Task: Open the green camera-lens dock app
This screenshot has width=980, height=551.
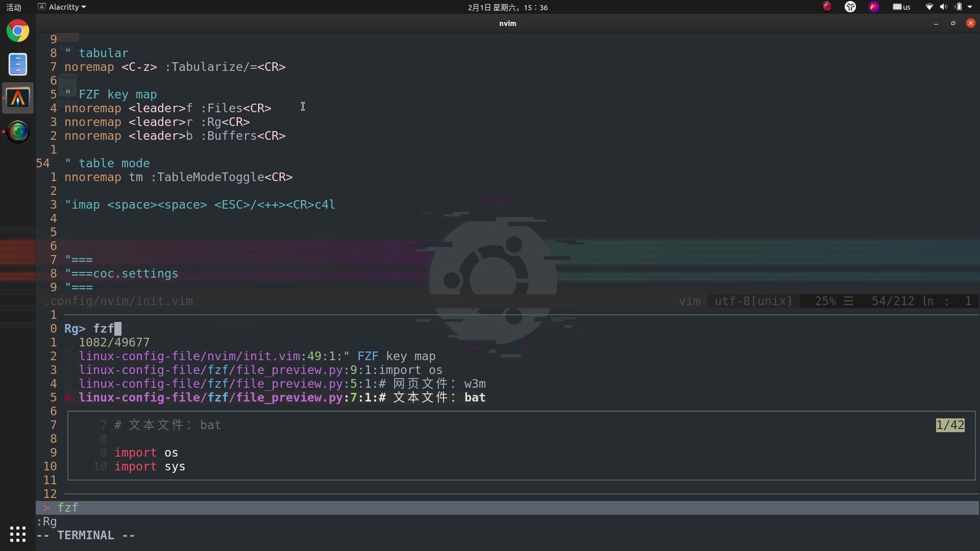Action: pos(18,132)
